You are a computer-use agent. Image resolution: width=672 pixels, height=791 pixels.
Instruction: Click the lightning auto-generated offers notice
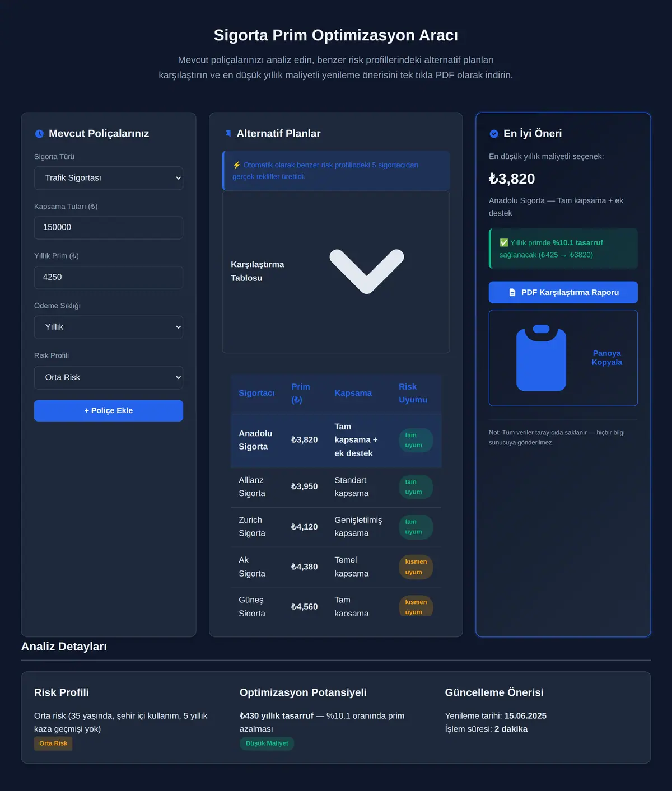336,171
